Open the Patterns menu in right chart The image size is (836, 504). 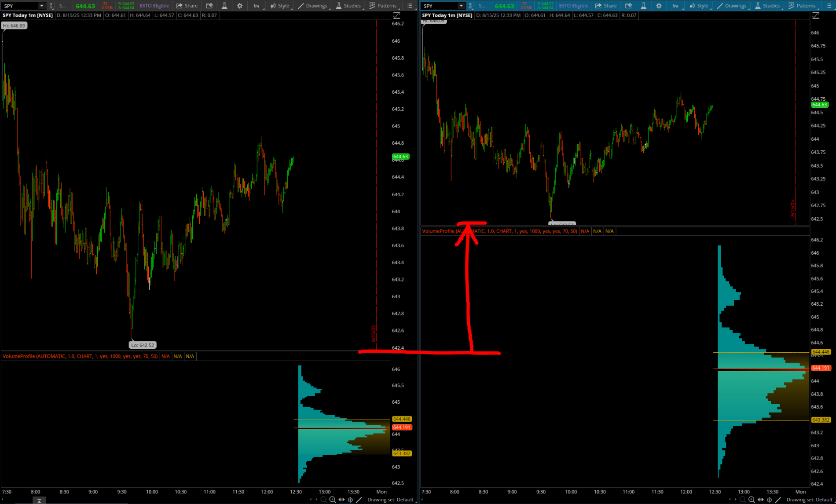coord(802,6)
